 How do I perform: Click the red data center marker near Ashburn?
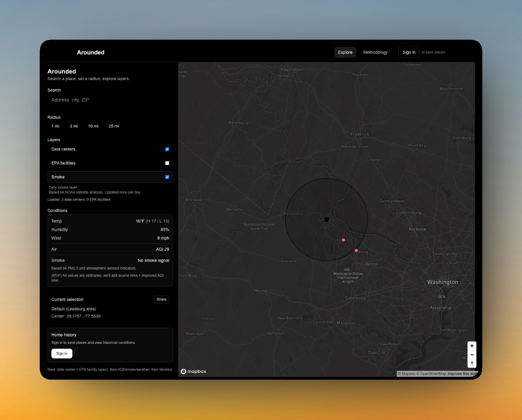[343, 240]
